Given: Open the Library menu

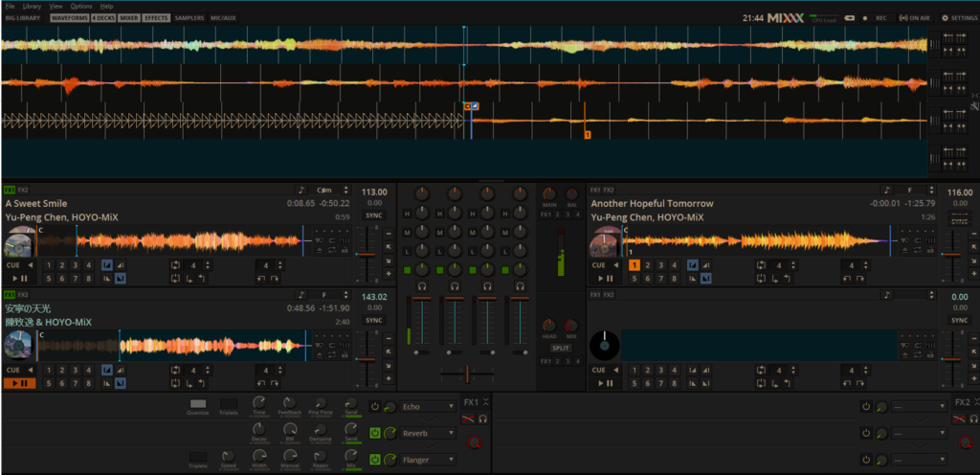Looking at the screenshot, I should point(32,6).
